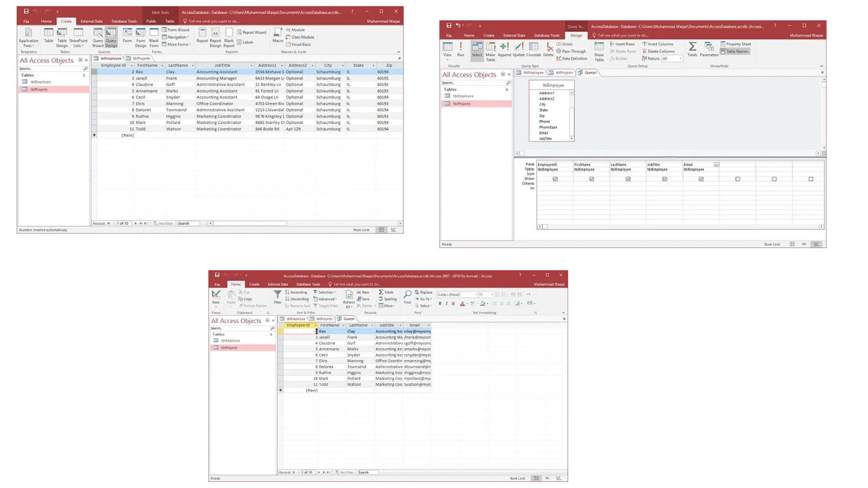868x488 pixels.
Task: Click Pass-Through in the Query Type group
Action: tap(571, 51)
